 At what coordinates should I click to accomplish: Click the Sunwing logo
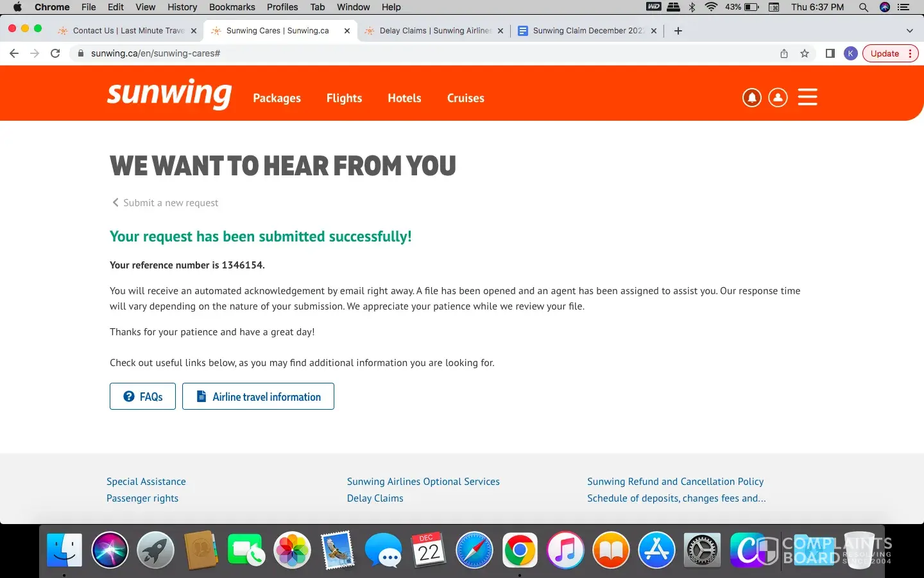[x=169, y=94]
